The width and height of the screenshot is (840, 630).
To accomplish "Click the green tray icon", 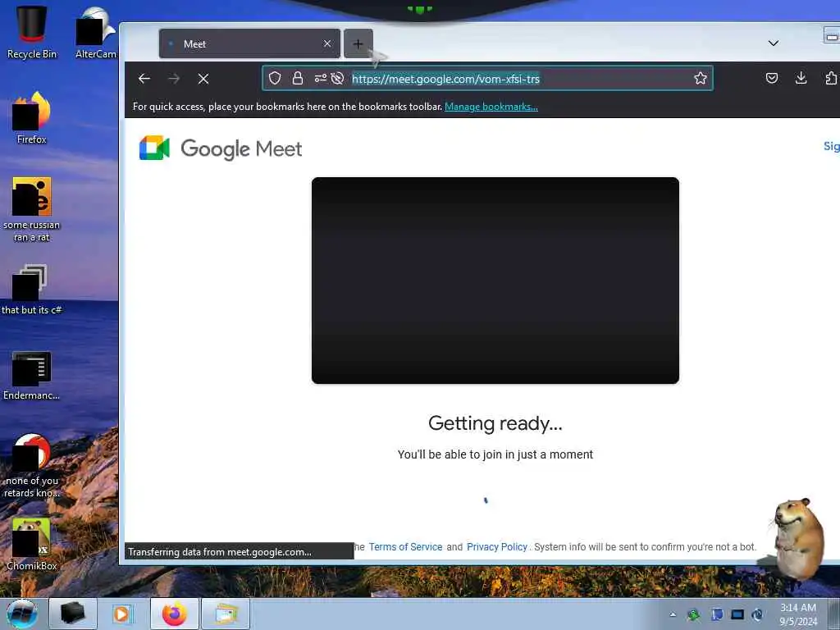I will click(x=694, y=614).
